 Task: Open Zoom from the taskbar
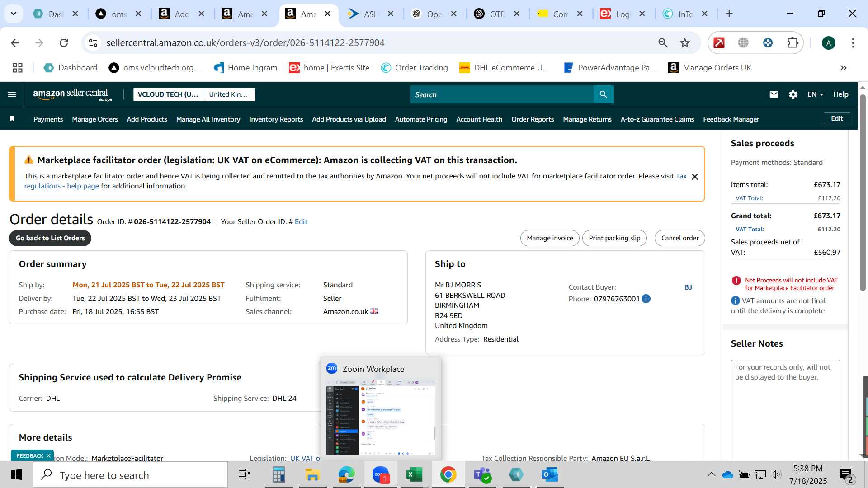pyautogui.click(x=381, y=475)
